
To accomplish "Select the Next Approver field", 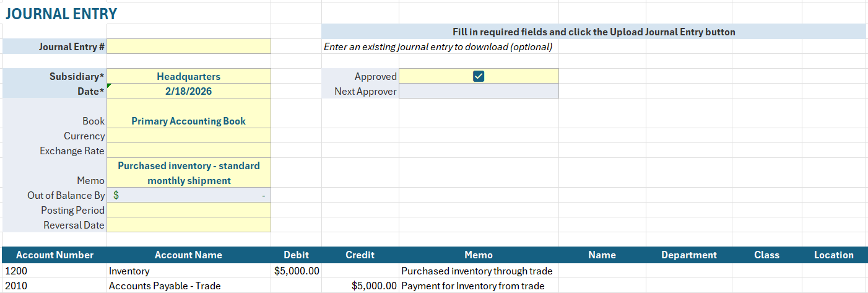I will point(478,91).
